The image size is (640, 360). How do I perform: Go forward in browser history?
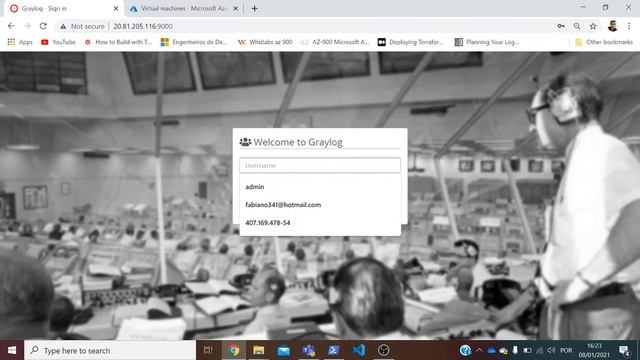[27, 26]
